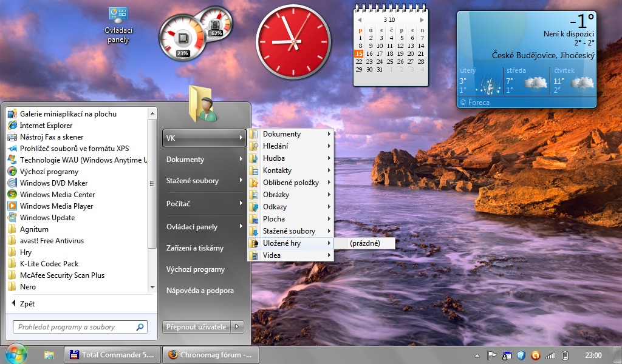The width and height of the screenshot is (622, 364).
Task: Go to previous month in calendar
Action: click(360, 20)
